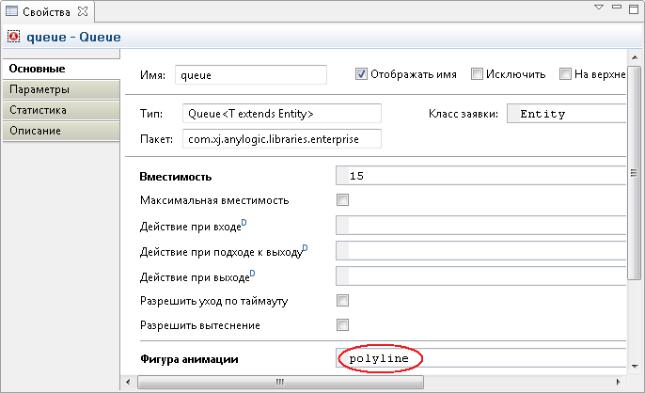The width and height of the screenshot is (645, 393).
Task: Check the Максимальная вместимость checkbox
Action: (x=342, y=200)
